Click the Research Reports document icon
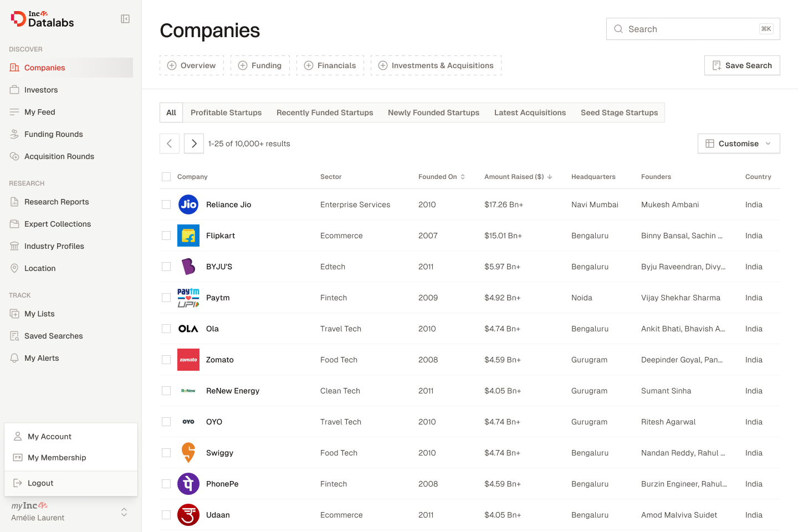Viewport: 798px width, 532px height. pyautogui.click(x=14, y=202)
